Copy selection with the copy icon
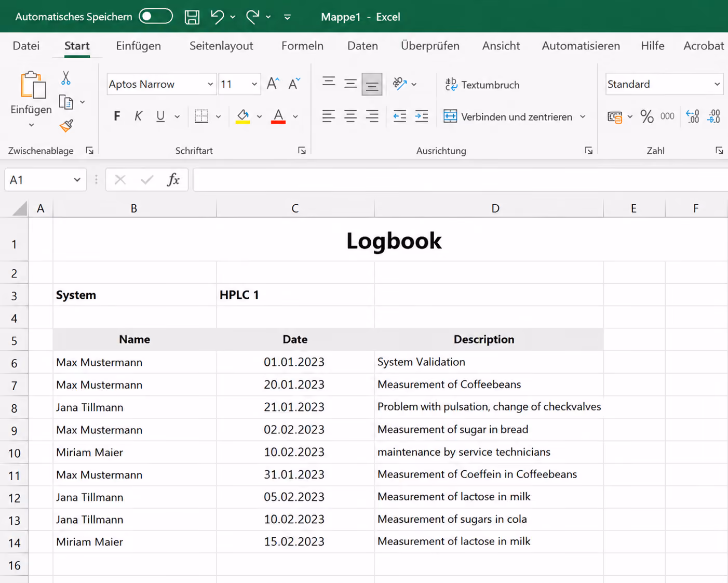The image size is (728, 583). (66, 102)
